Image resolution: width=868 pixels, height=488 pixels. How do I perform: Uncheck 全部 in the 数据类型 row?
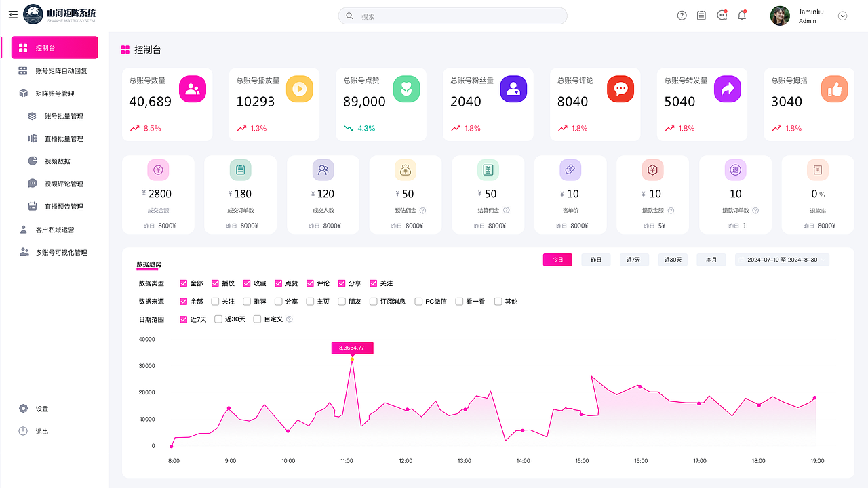tap(183, 283)
